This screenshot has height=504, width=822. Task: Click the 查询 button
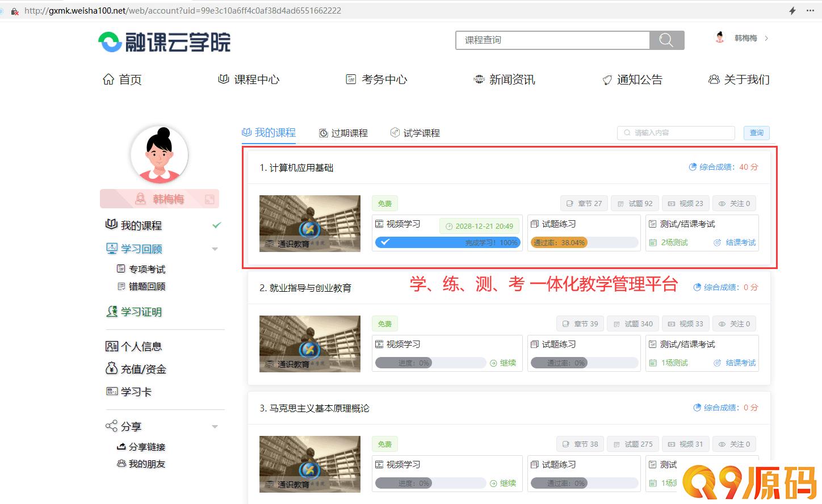point(757,133)
